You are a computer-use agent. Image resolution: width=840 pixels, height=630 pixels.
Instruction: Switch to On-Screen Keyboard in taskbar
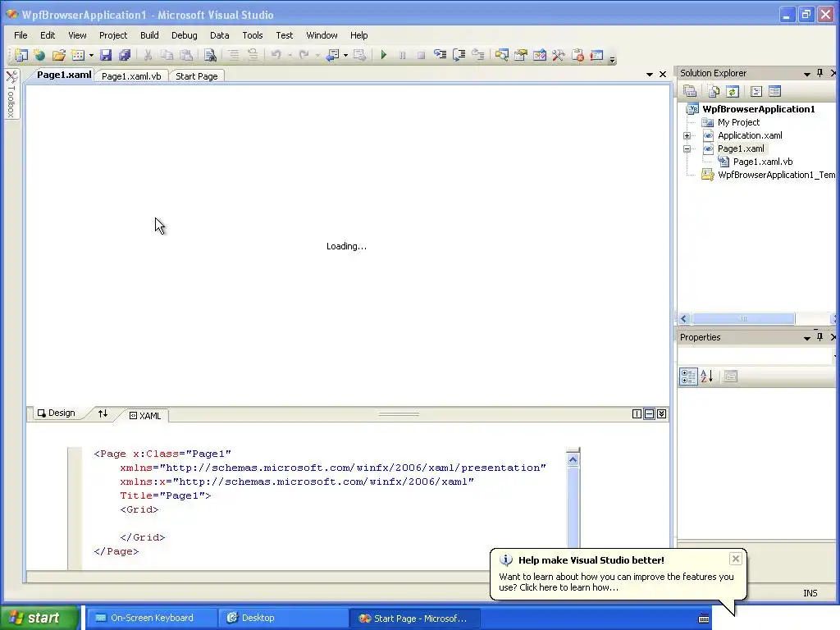coord(151,618)
